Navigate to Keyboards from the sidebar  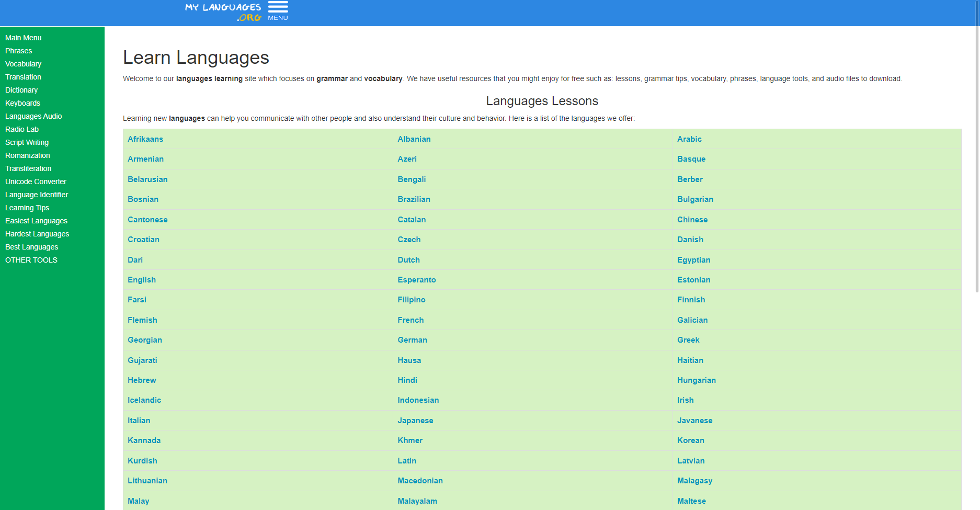coord(22,103)
